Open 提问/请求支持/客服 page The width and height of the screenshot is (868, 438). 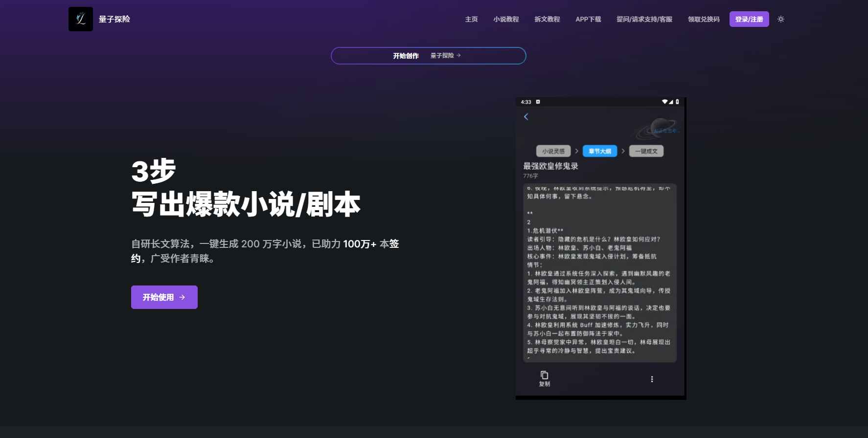pos(644,19)
